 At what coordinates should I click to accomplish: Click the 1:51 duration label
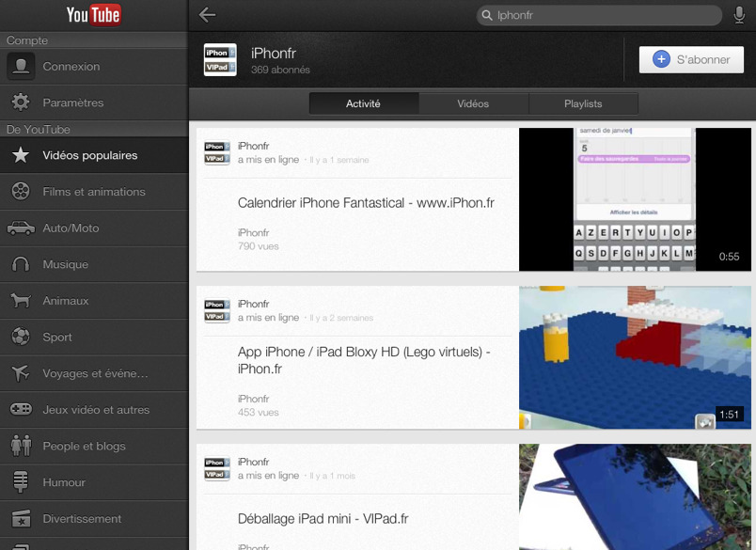729,415
